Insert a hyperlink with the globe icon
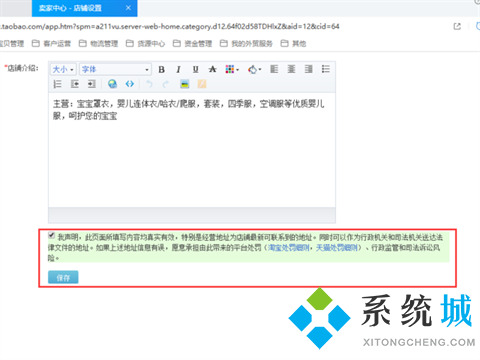 (x=112, y=84)
